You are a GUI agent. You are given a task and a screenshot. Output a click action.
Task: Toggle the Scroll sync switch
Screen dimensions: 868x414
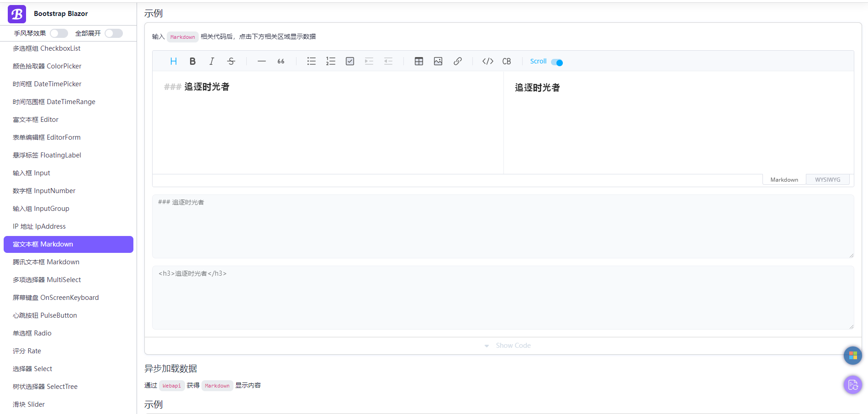point(556,62)
